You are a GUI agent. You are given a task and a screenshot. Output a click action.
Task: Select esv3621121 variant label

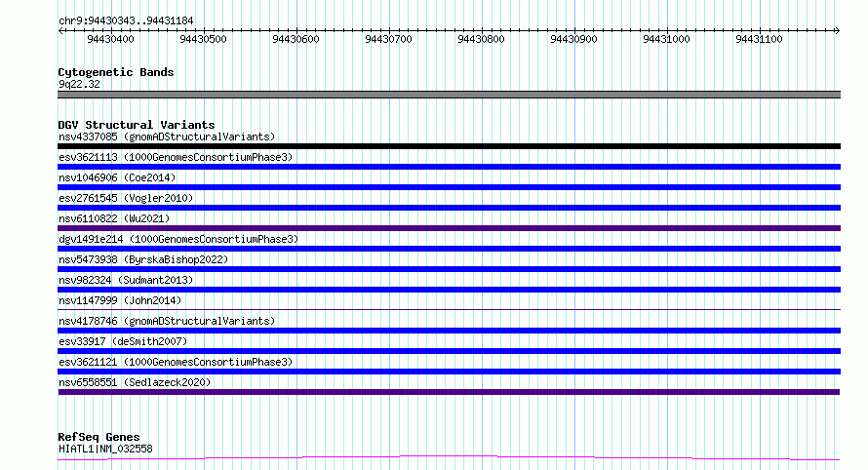176,362
